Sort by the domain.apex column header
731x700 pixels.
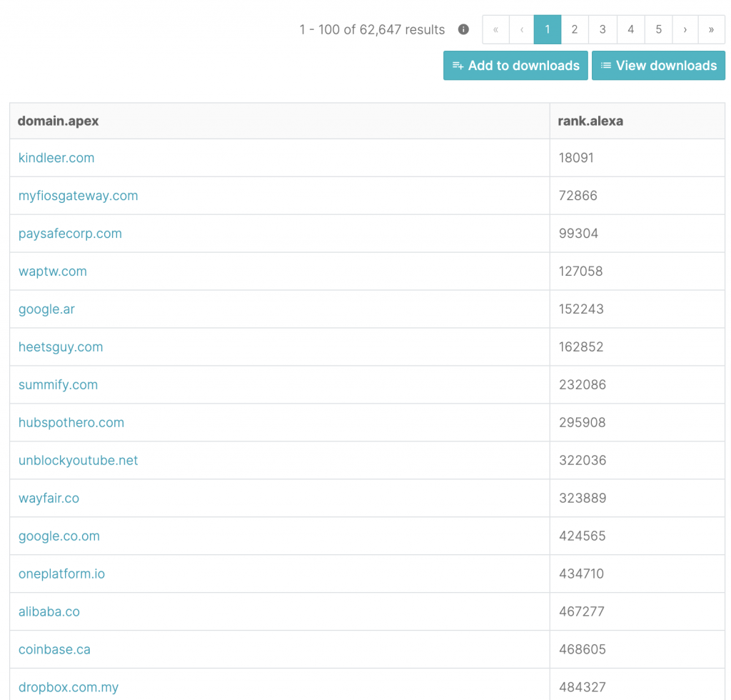point(59,121)
